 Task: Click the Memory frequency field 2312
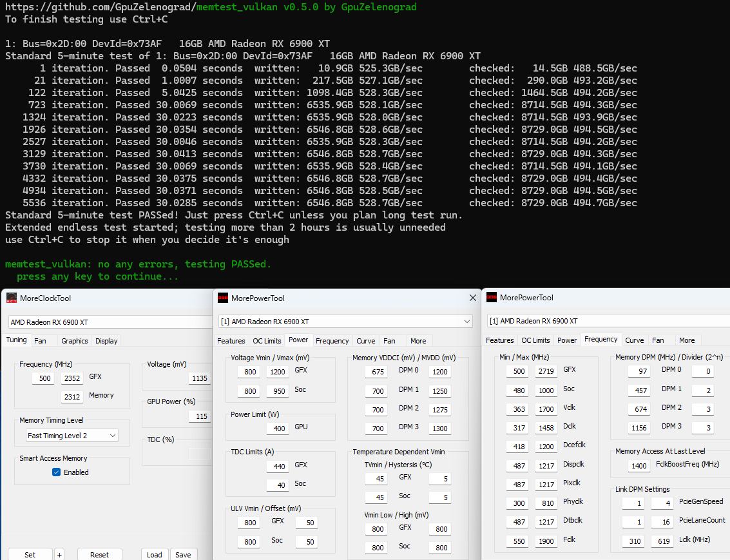(x=72, y=396)
